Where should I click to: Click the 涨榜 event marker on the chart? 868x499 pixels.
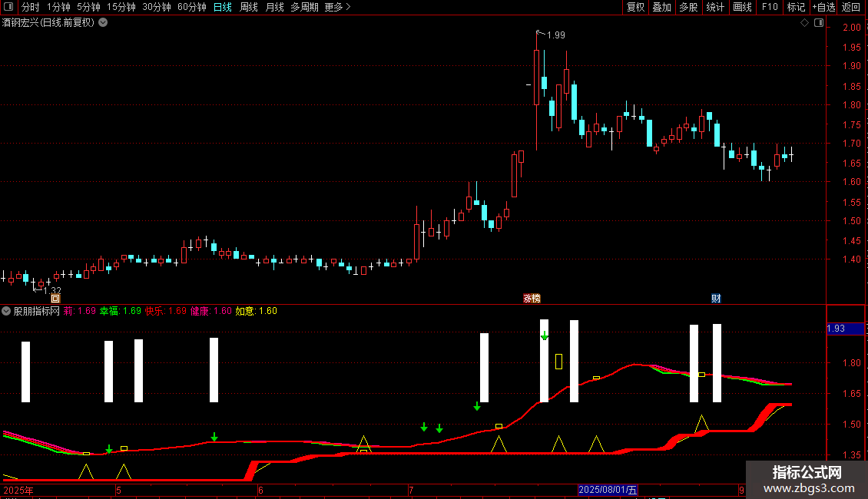pos(532,299)
